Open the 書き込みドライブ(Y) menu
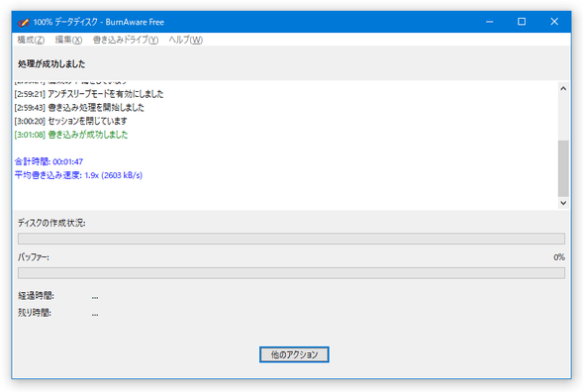This screenshot has width=583, height=392. pos(126,40)
